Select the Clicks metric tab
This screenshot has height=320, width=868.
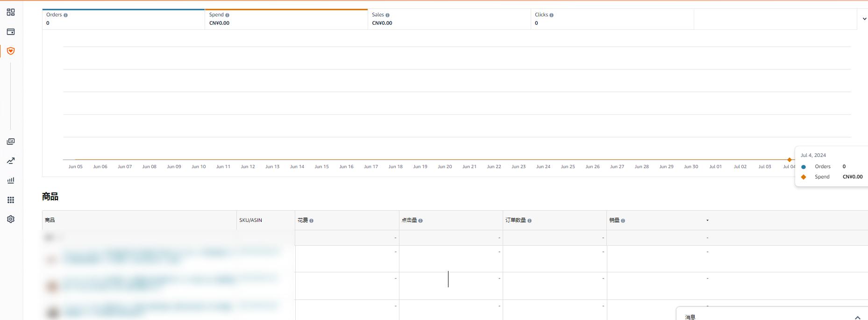coord(612,19)
